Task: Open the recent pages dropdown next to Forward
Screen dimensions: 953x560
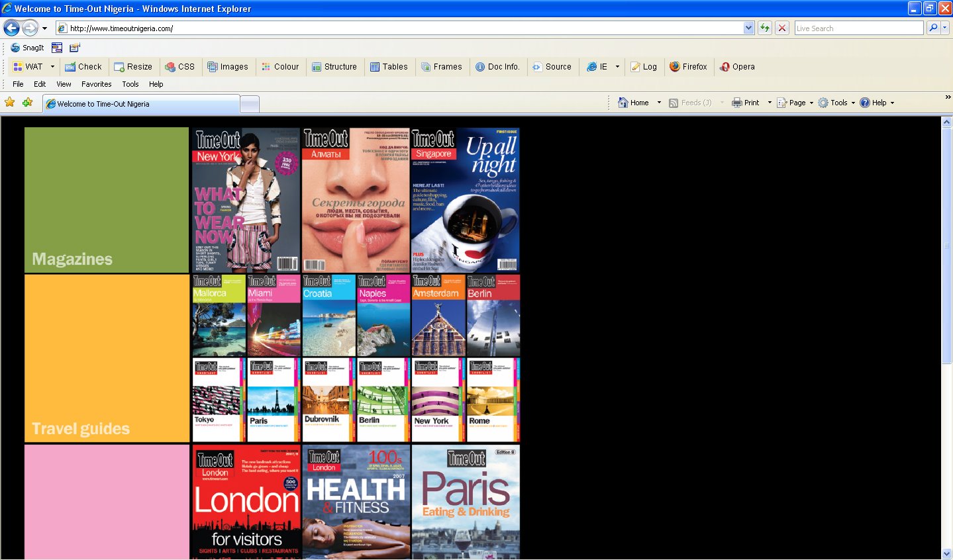Action: click(x=44, y=28)
